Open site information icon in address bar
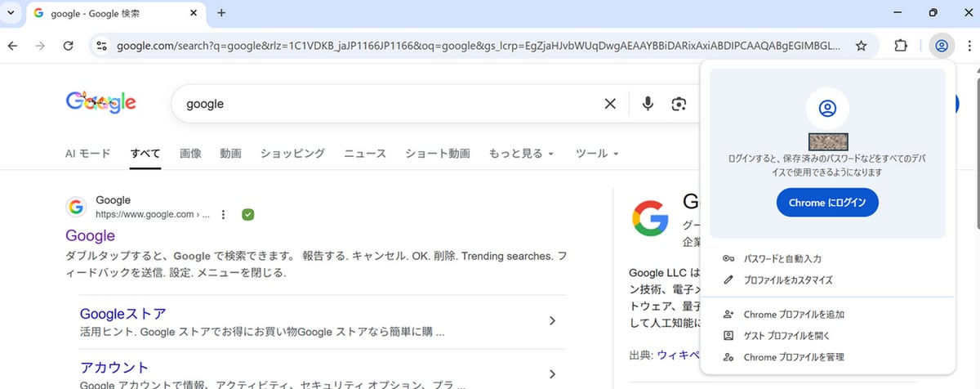Screen dimensions: 980x389 pyautogui.click(x=101, y=46)
